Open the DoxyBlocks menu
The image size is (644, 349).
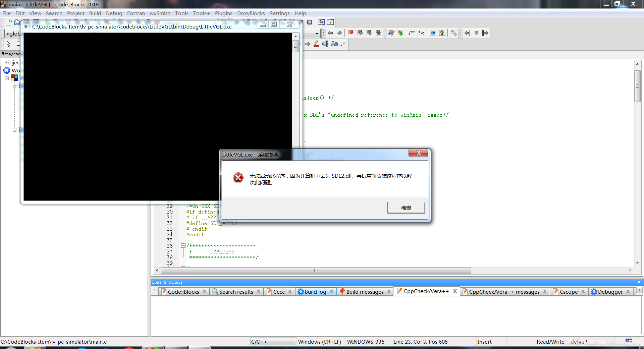point(251,13)
